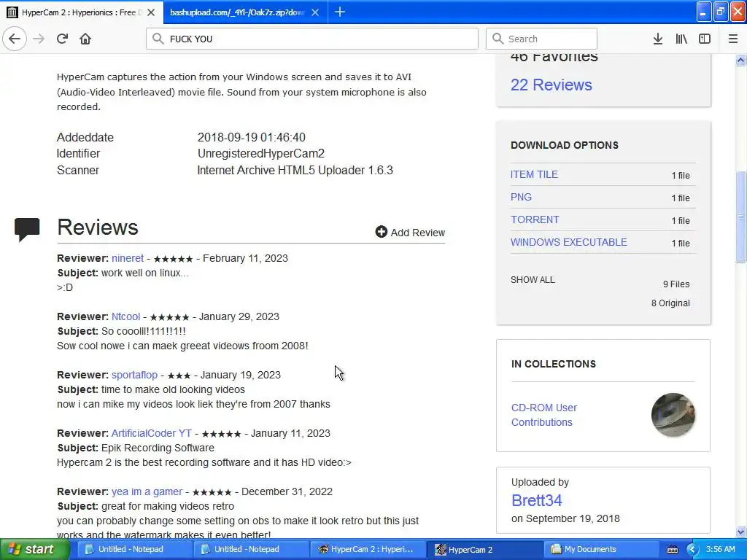Close the bashupload.com tab
Screen dimensions: 747x560
(315, 12)
